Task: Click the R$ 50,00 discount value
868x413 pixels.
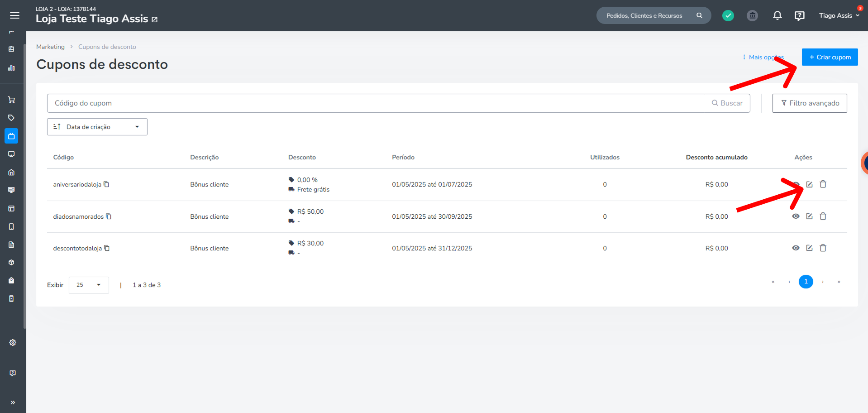Action: click(x=310, y=211)
